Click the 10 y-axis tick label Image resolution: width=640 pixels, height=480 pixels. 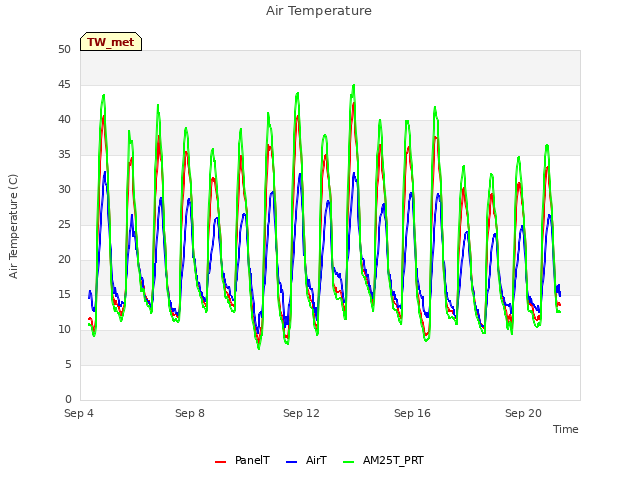(64, 329)
